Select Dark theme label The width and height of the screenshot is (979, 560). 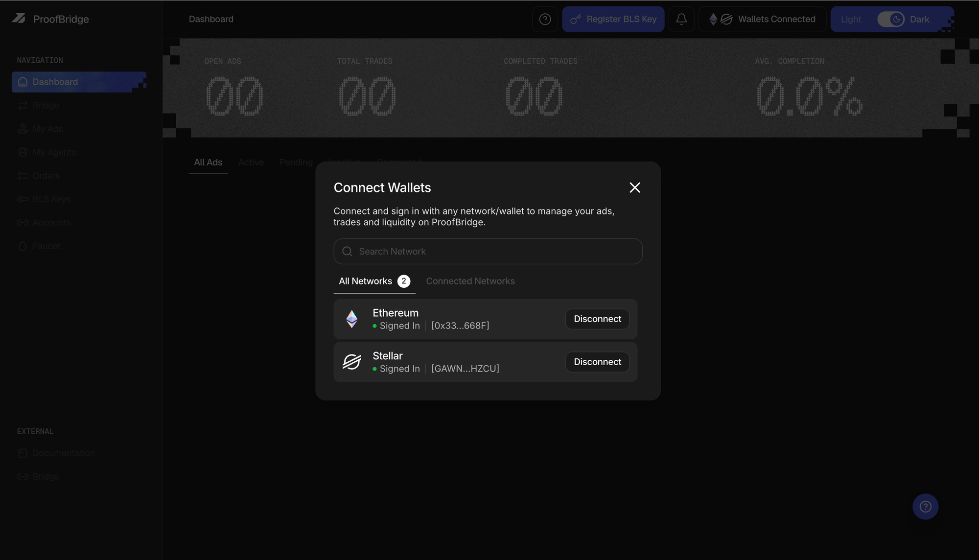919,19
